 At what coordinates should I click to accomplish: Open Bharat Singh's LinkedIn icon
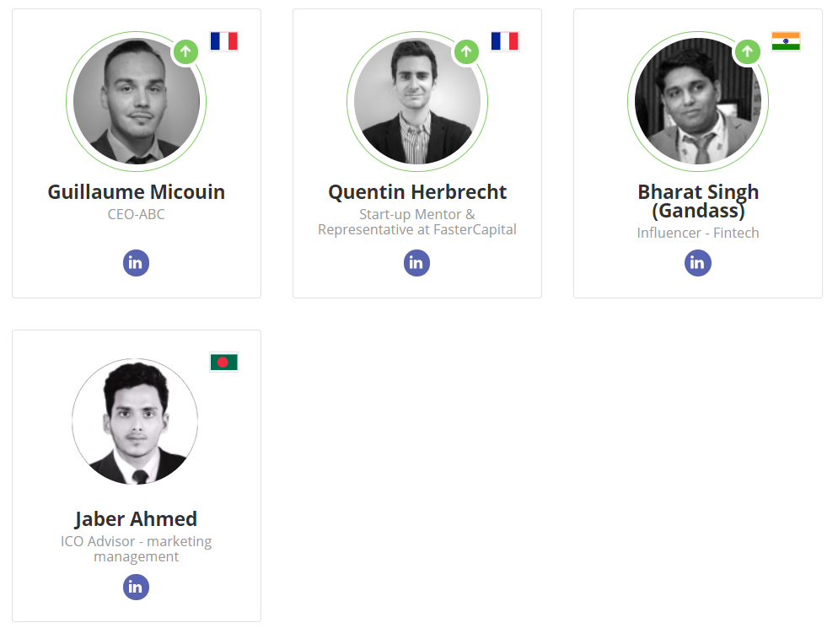697,263
